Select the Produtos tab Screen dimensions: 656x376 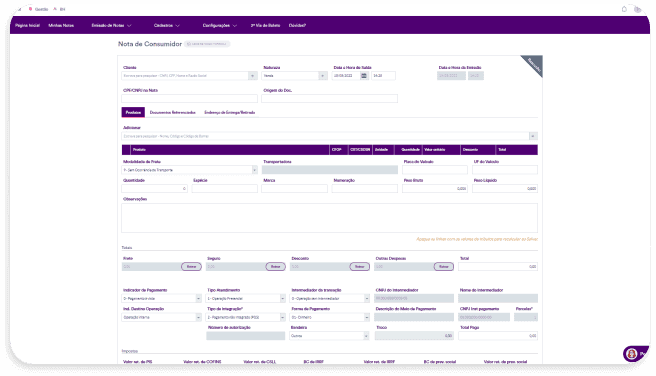click(x=133, y=113)
